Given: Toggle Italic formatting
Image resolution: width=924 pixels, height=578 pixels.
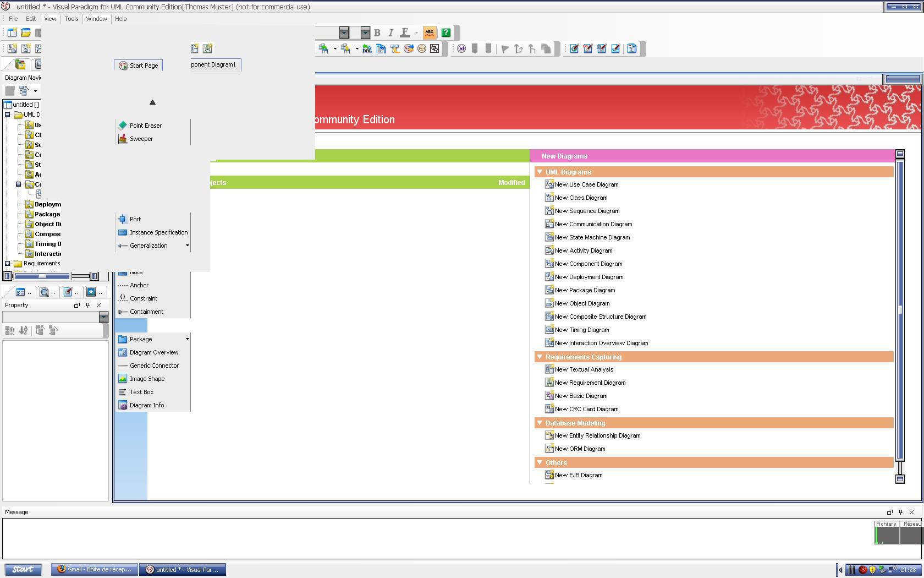Looking at the screenshot, I should (391, 32).
